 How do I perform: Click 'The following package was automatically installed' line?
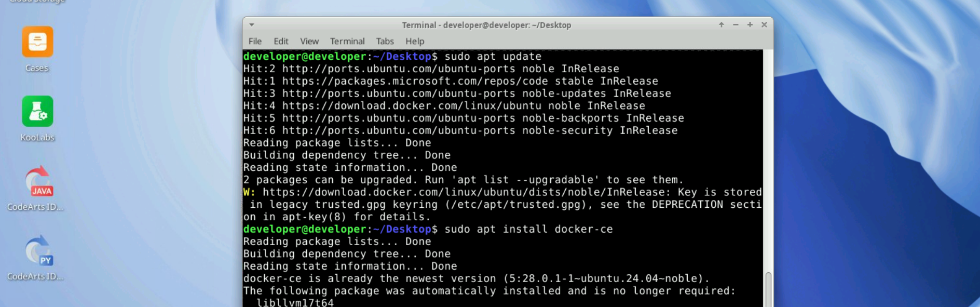(489, 291)
